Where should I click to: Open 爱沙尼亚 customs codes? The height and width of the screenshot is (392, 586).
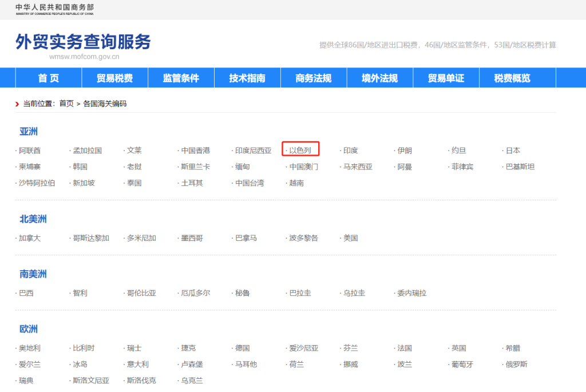304,348
